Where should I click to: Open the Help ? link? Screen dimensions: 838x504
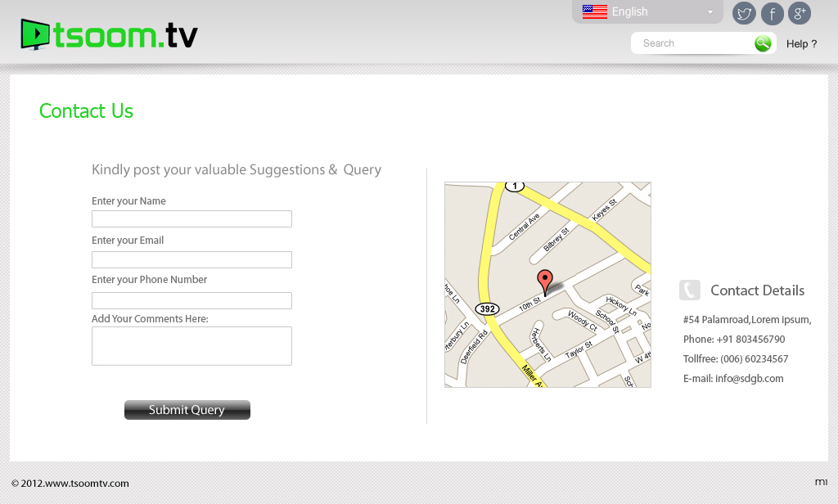[801, 44]
